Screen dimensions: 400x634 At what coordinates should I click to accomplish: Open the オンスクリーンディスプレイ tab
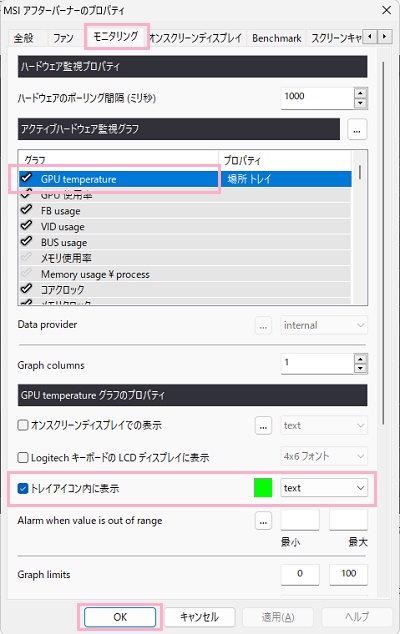pos(196,38)
